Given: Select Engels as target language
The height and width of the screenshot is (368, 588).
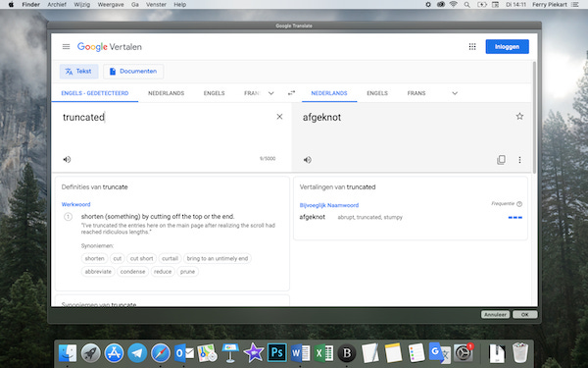Looking at the screenshot, I should click(377, 93).
